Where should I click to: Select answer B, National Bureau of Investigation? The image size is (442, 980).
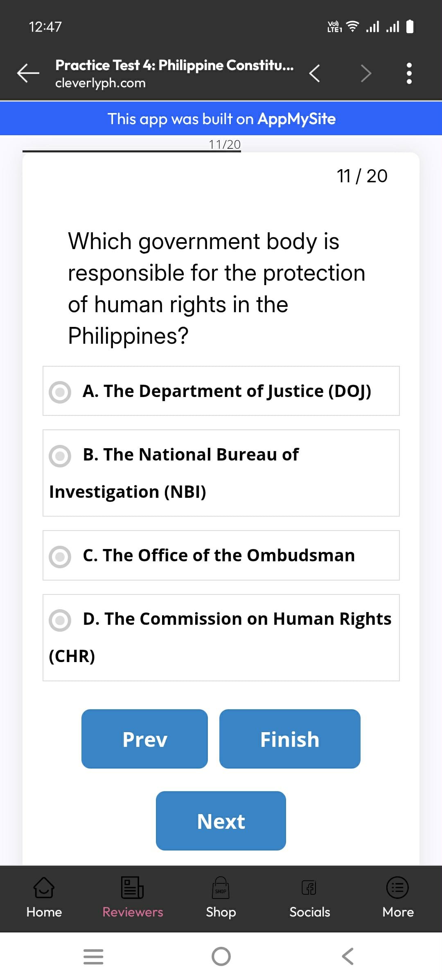[60, 456]
